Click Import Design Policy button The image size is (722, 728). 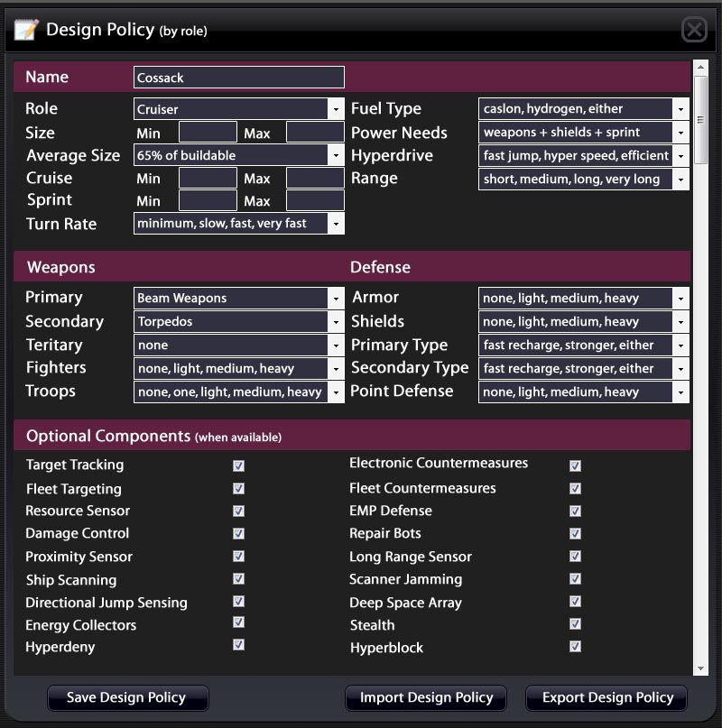[x=426, y=698]
